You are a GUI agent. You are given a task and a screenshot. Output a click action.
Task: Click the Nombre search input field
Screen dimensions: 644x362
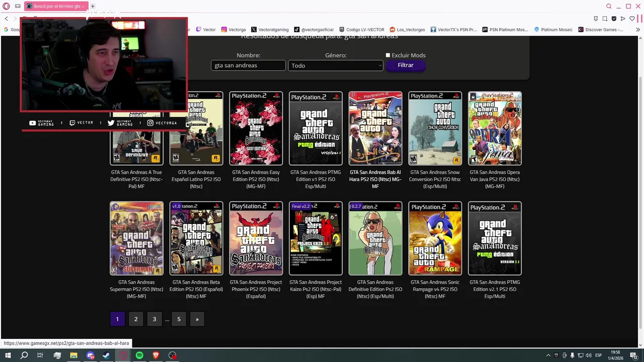248,65
